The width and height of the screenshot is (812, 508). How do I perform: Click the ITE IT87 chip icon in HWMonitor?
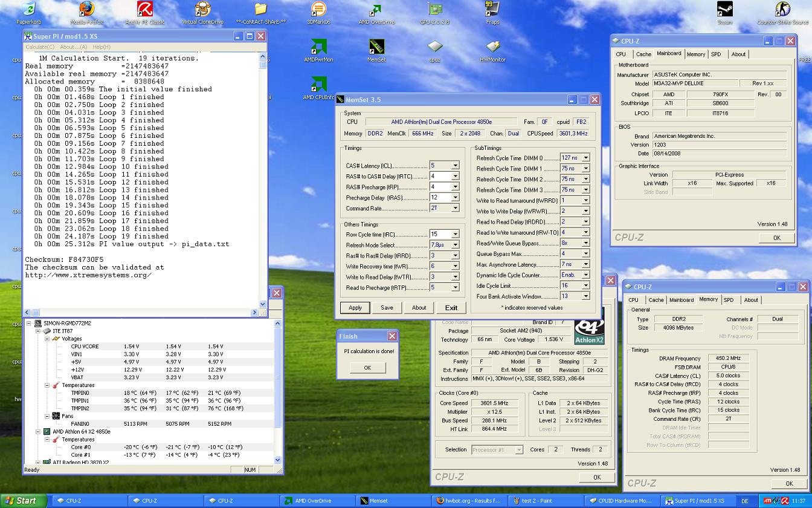click(x=47, y=331)
